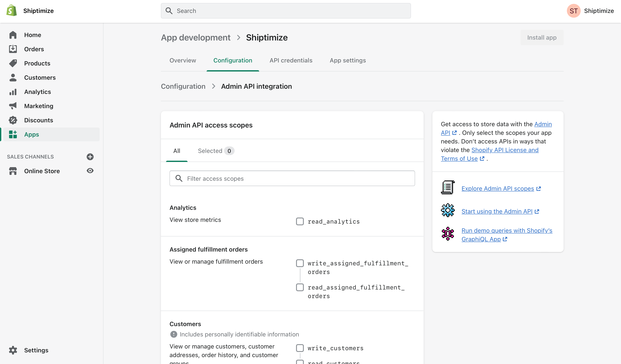View Online Store with eye icon
The width and height of the screenshot is (621, 364).
click(90, 171)
